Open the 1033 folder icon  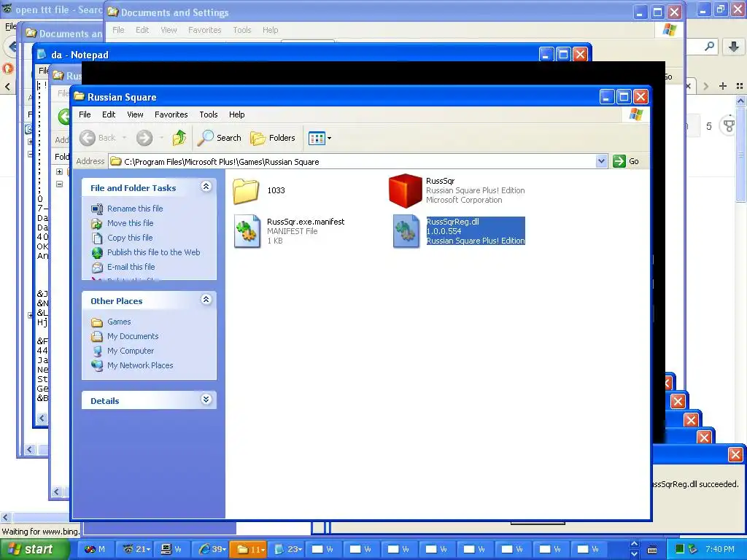(246, 191)
